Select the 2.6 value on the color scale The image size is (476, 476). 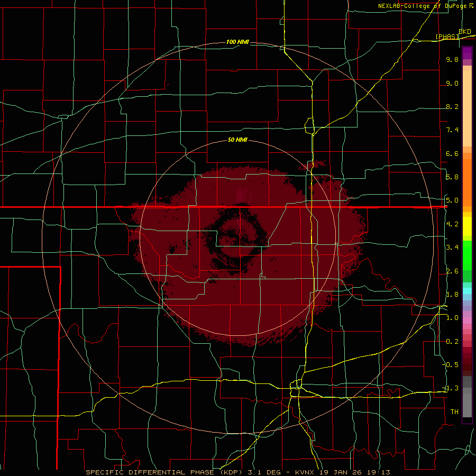click(452, 271)
